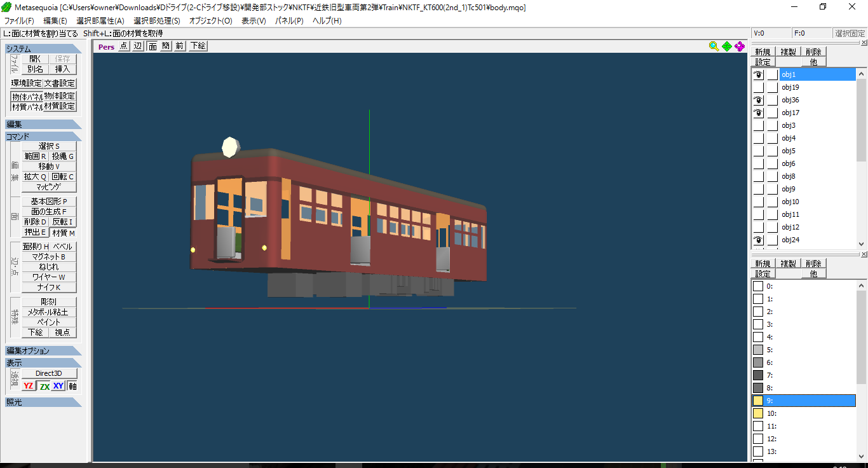The image size is (868, 468).
Task: Toggle 簡 simple display in viewport toolbar
Action: (x=166, y=46)
